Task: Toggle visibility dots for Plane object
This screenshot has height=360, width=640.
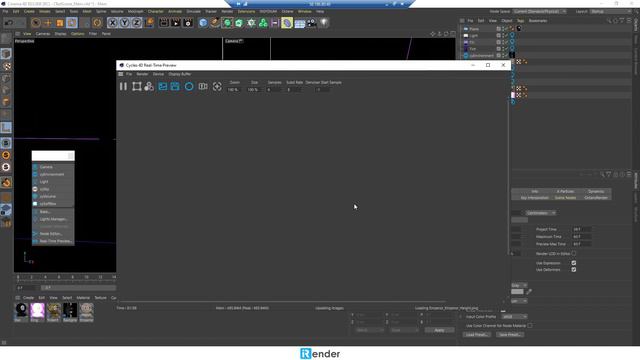Action: 503,29
